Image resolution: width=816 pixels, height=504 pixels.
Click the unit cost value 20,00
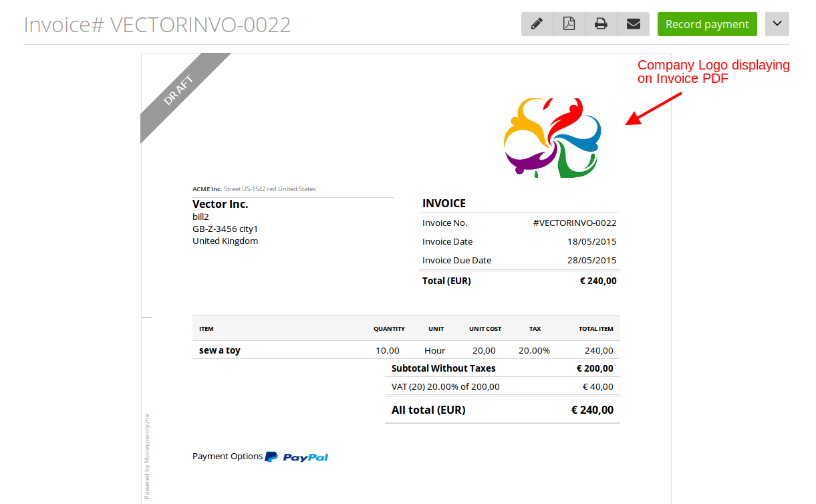[484, 350]
